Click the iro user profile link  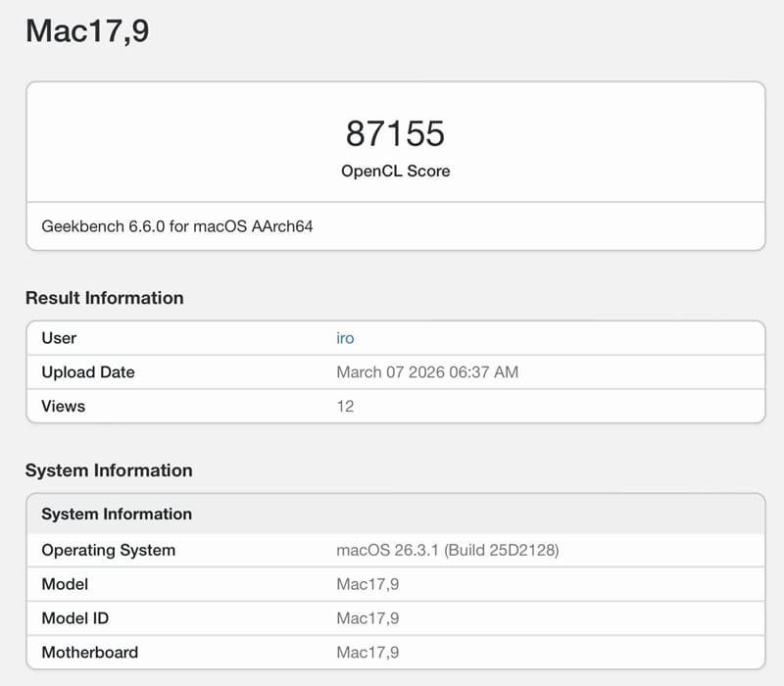tap(345, 338)
